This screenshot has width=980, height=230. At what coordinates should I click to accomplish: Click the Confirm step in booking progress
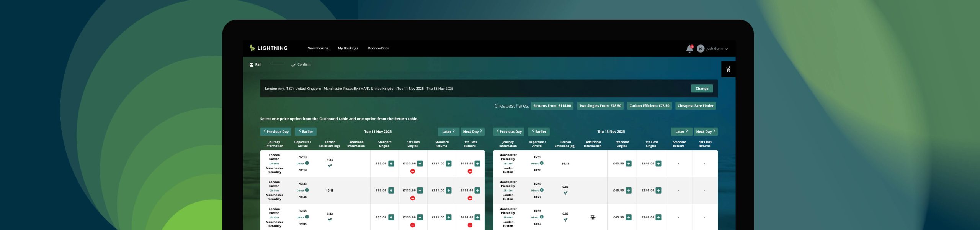pos(301,64)
